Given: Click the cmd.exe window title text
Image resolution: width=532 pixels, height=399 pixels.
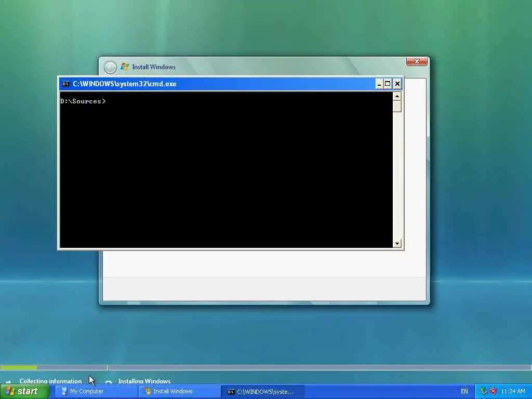Looking at the screenshot, I should point(125,84).
